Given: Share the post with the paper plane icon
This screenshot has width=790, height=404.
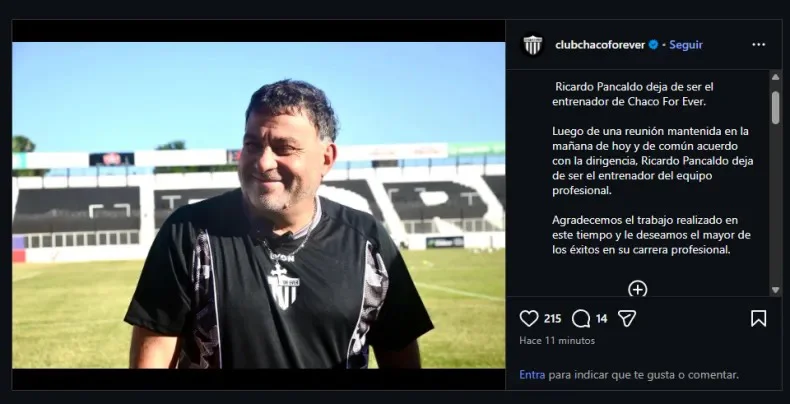Looking at the screenshot, I should pyautogui.click(x=627, y=318).
